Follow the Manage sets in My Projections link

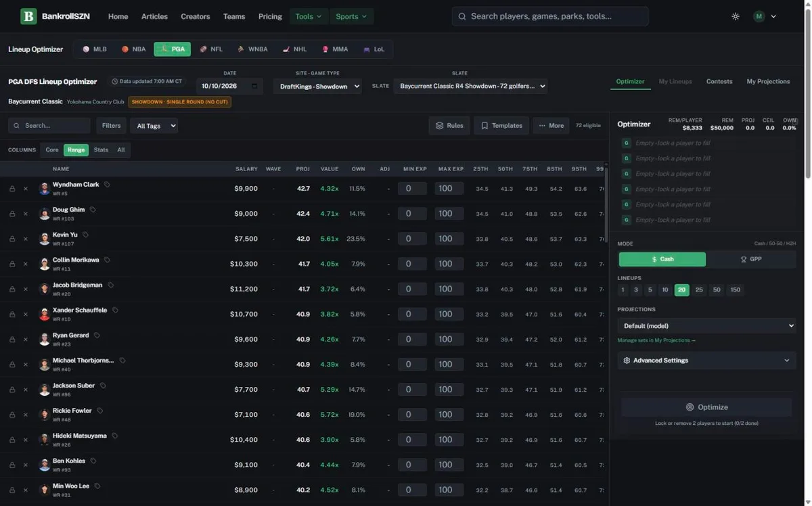(656, 340)
